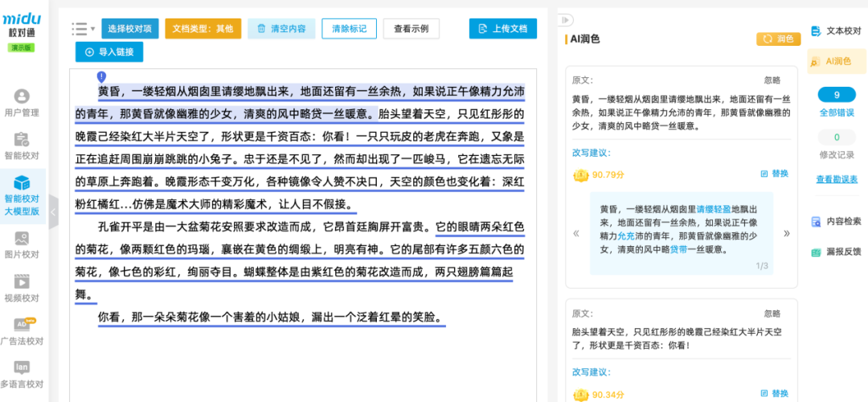Switch to 文本校对 tab

click(837, 31)
